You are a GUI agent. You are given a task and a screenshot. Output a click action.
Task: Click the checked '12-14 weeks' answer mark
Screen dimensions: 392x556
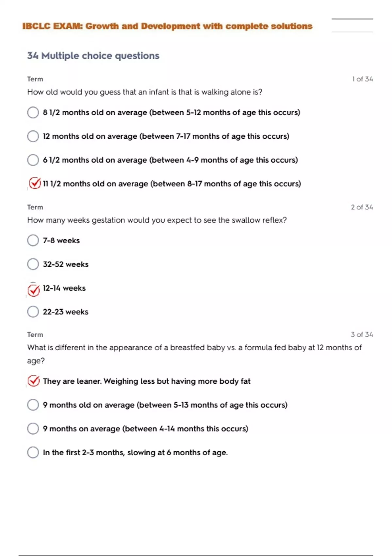click(34, 290)
